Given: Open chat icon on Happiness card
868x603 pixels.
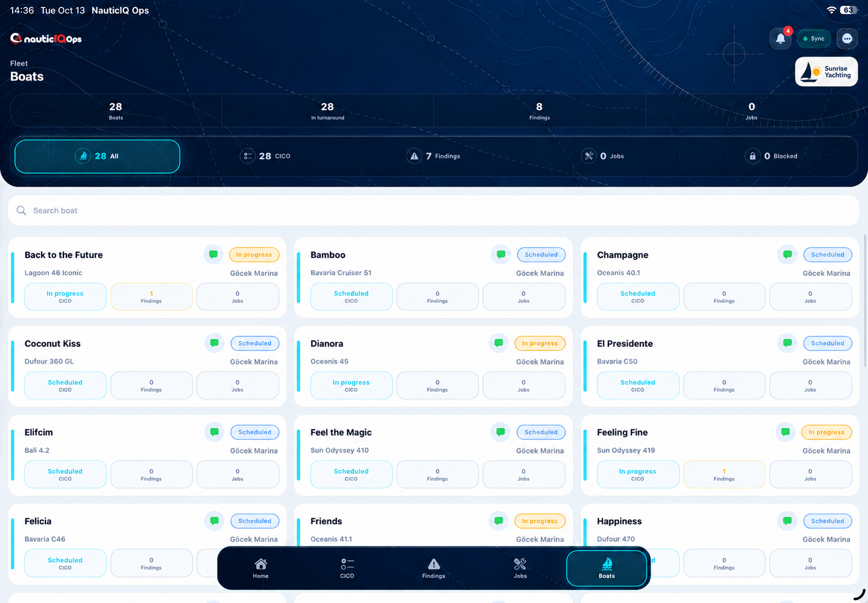Looking at the screenshot, I should 787,521.
